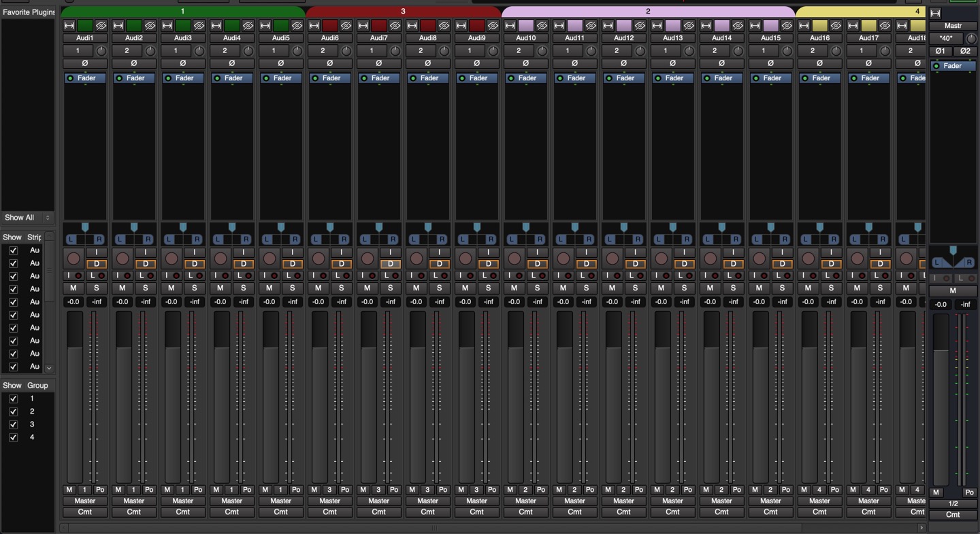Toggle the isolate solo button on Aud10

[x=515, y=276]
